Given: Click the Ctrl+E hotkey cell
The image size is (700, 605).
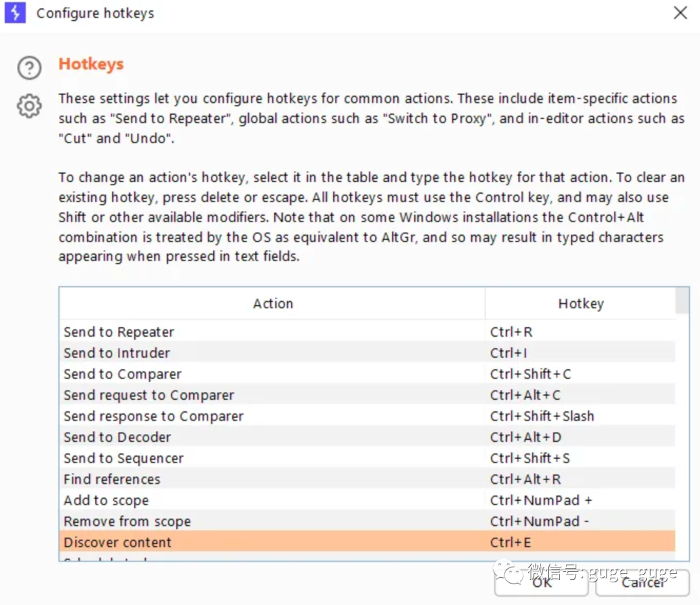Looking at the screenshot, I should tap(580, 542).
